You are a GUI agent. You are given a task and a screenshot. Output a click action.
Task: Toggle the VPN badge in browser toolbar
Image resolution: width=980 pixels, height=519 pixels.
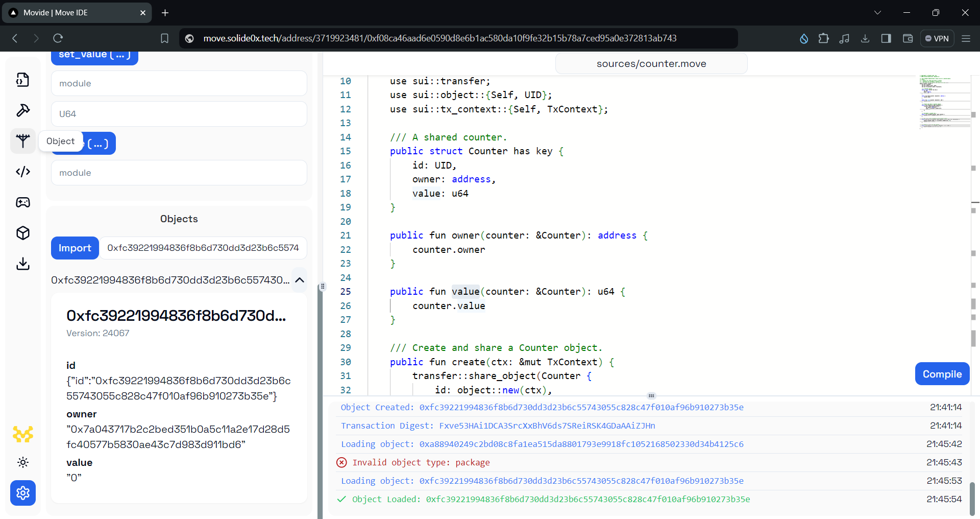pos(937,38)
